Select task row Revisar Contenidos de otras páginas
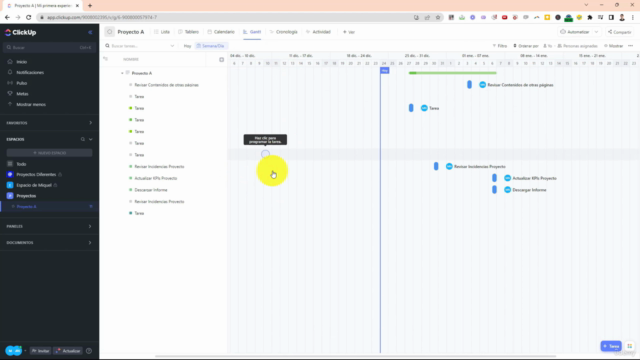Image resolution: width=640 pixels, height=360 pixels. (166, 85)
